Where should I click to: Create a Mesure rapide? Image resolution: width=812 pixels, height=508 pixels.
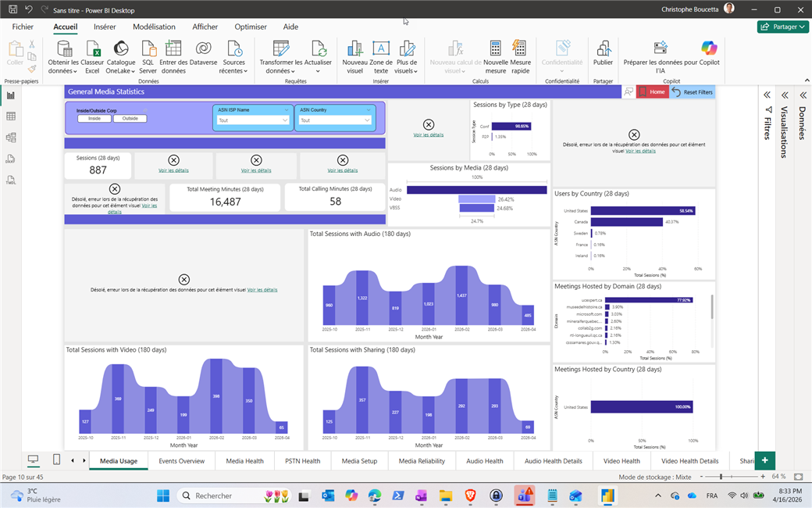521,49
